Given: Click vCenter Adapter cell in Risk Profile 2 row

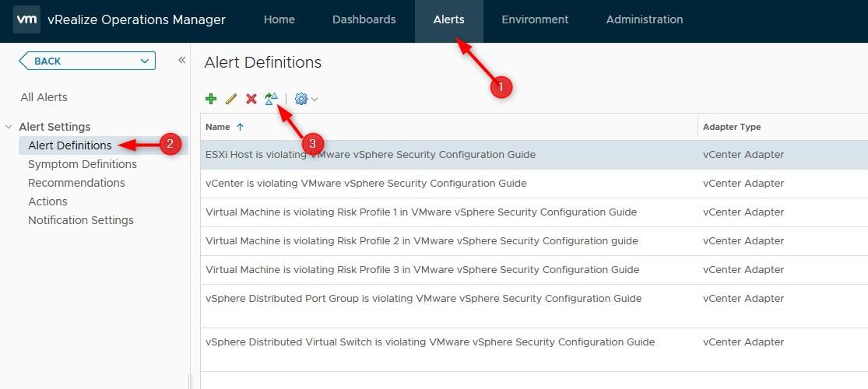Looking at the screenshot, I should [743, 241].
